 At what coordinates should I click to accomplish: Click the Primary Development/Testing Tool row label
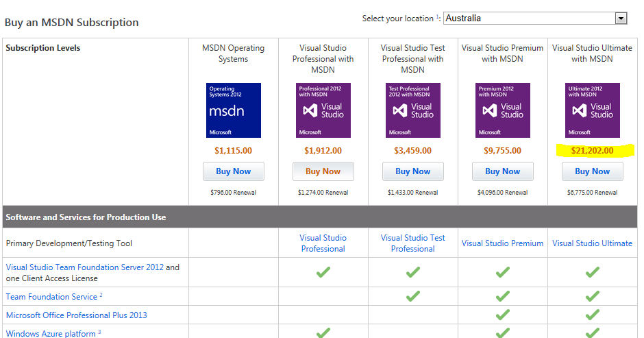(x=69, y=243)
